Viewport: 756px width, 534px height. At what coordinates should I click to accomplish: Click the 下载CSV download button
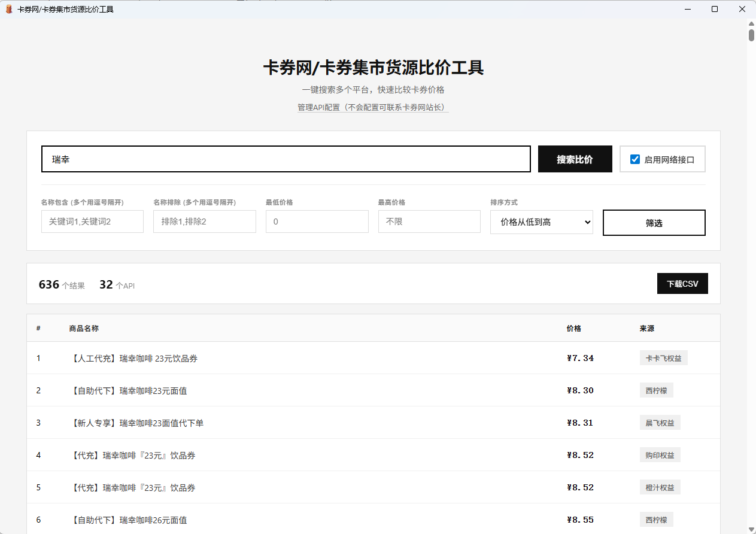pyautogui.click(x=682, y=283)
